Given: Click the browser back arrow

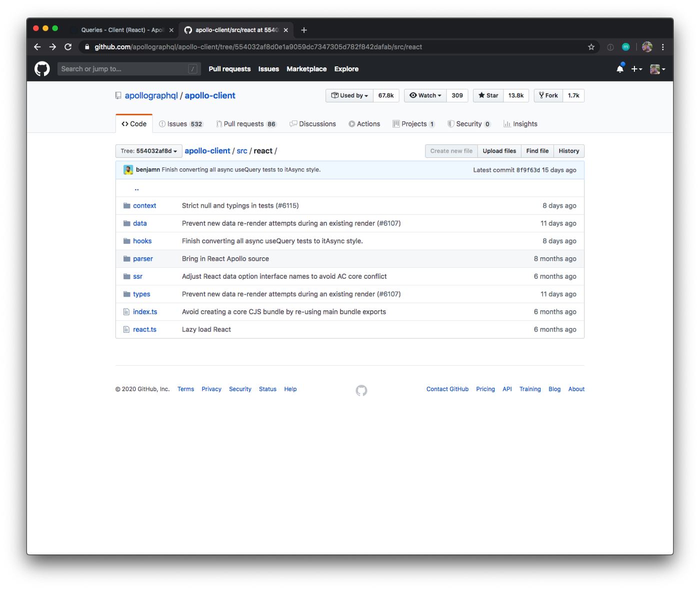Looking at the screenshot, I should 37,47.
